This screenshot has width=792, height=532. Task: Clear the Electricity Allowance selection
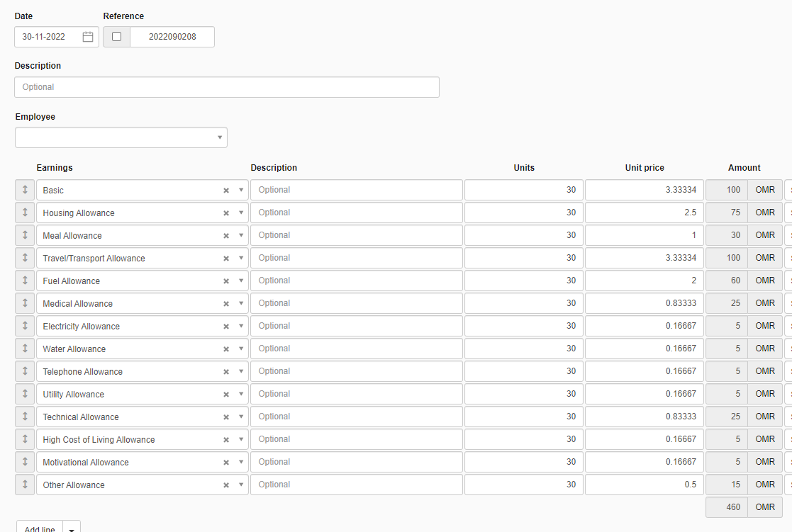[226, 327]
